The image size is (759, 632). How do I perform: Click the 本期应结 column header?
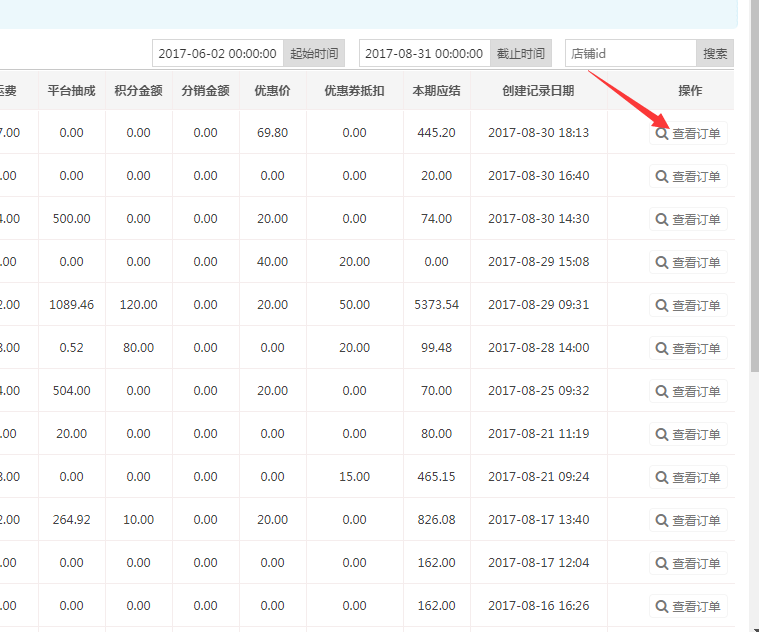[436, 91]
